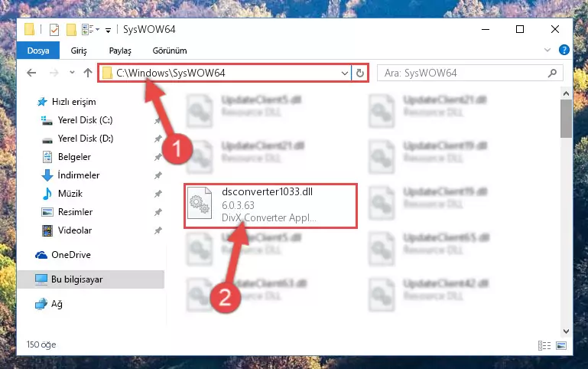The width and height of the screenshot is (588, 369).
Task: Open Resimler folder in sidebar
Action: click(x=75, y=212)
